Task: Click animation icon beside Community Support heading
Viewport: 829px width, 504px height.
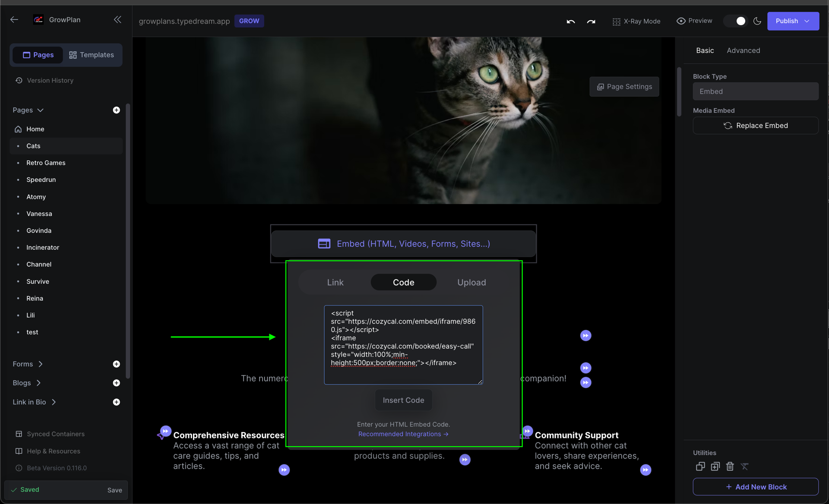Action: click(x=527, y=431)
